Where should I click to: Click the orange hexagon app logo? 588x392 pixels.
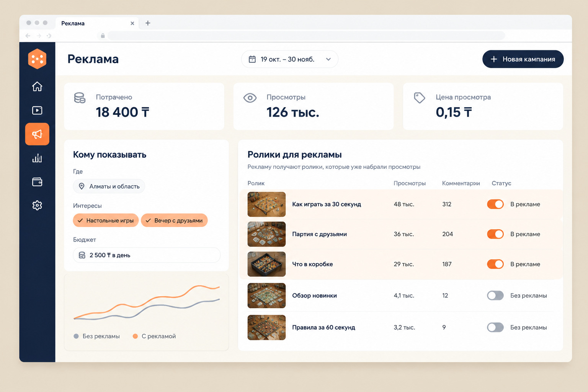point(37,59)
